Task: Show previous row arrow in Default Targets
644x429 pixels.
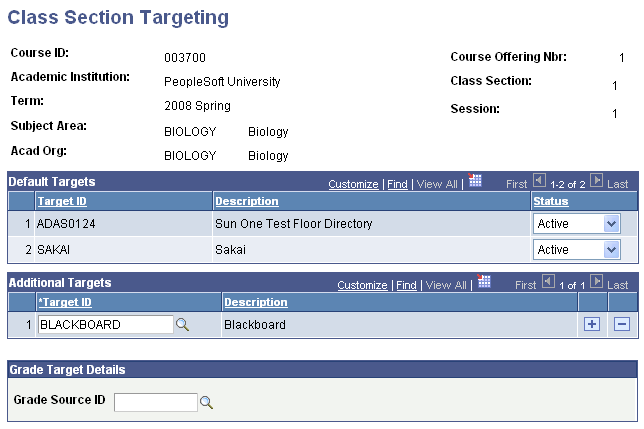Action: [539, 180]
